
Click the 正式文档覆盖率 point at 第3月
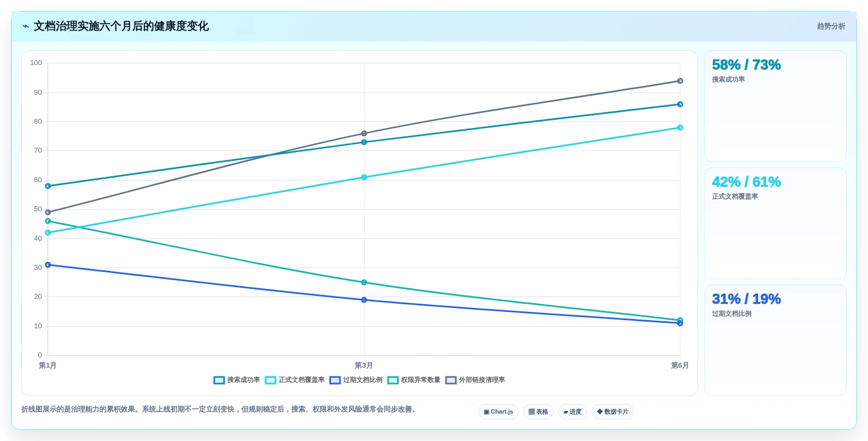coord(364,177)
